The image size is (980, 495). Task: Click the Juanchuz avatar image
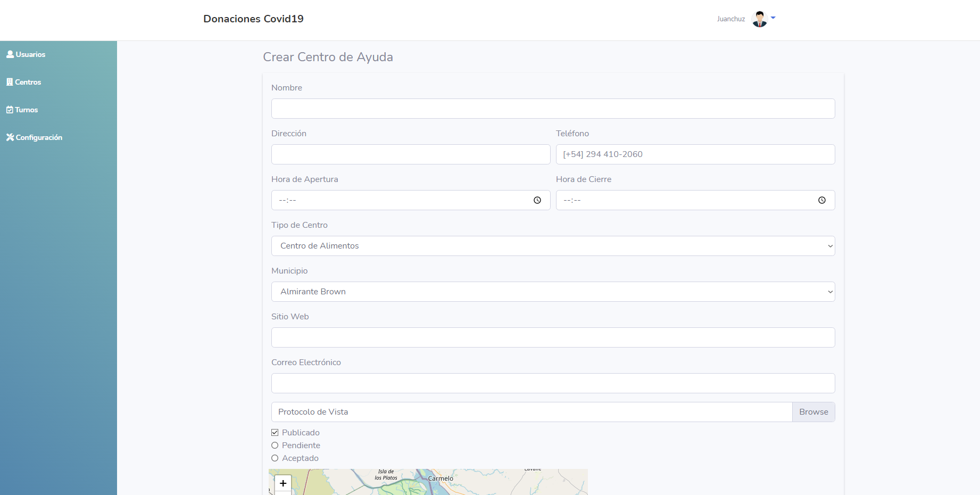[759, 19]
